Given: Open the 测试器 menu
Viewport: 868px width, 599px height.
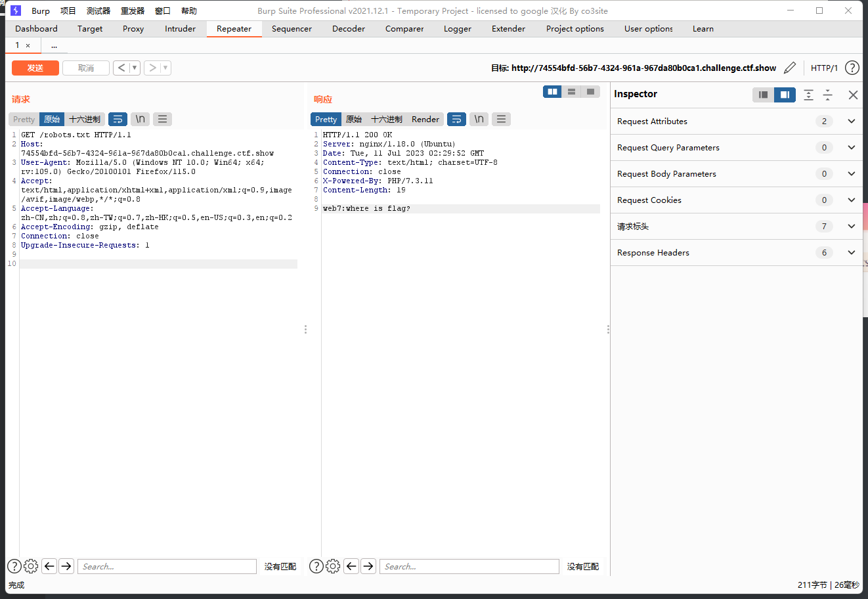Looking at the screenshot, I should pyautogui.click(x=98, y=11).
